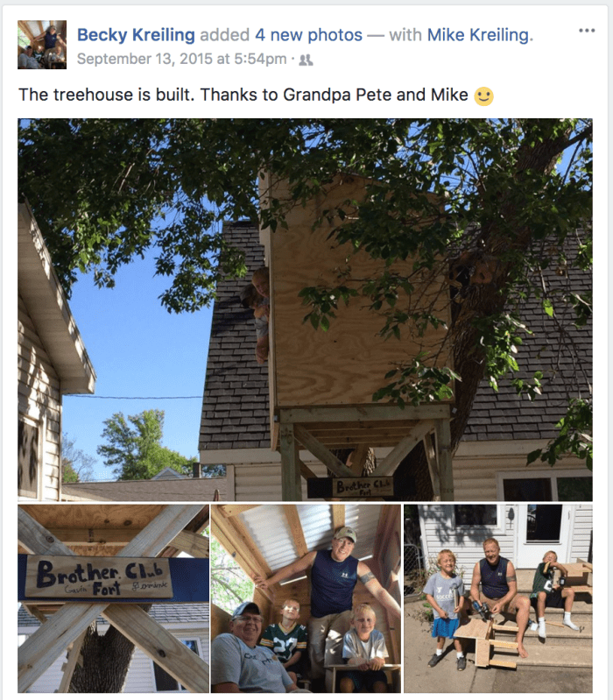Click the smiley emoji in post text

483,95
